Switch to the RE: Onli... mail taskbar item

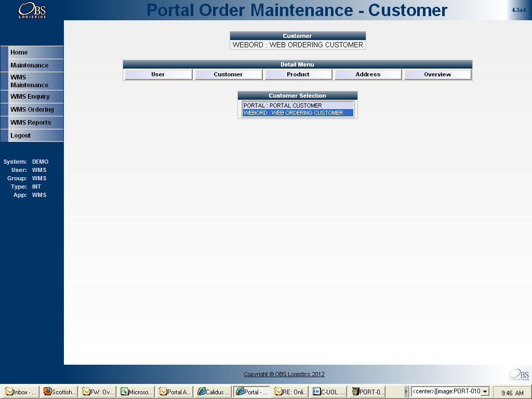[291, 392]
